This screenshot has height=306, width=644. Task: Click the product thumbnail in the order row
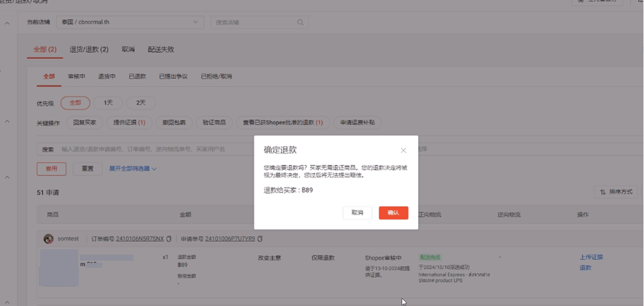tap(58, 268)
